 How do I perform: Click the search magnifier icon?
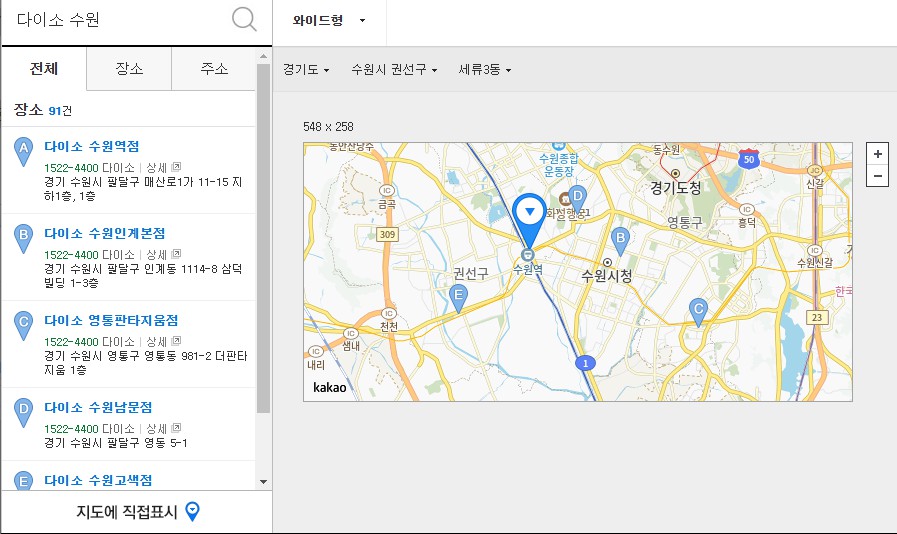[x=244, y=19]
